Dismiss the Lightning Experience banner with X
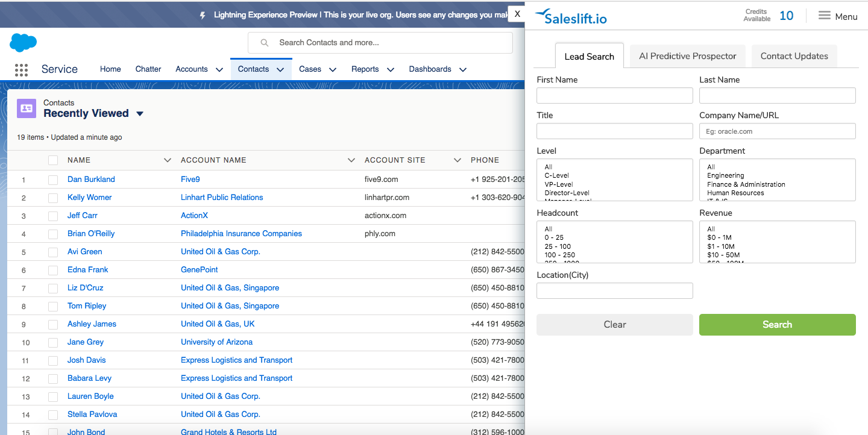The image size is (868, 435). (517, 13)
